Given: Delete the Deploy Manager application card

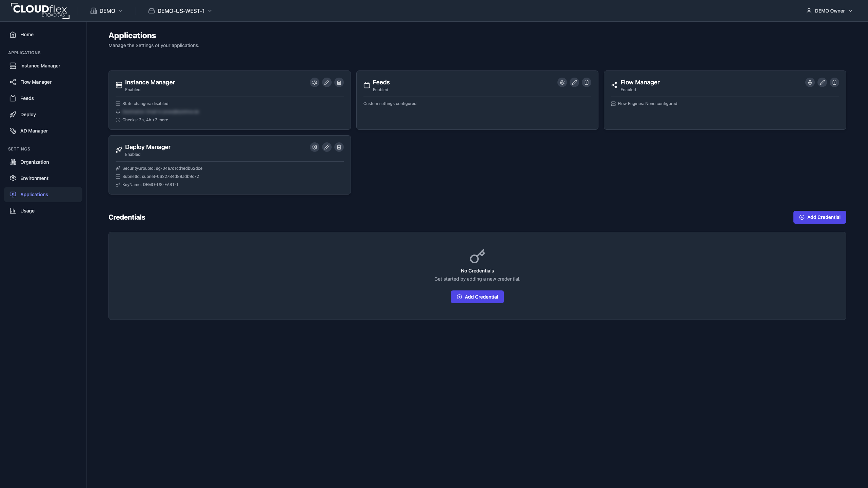Looking at the screenshot, I should (339, 147).
